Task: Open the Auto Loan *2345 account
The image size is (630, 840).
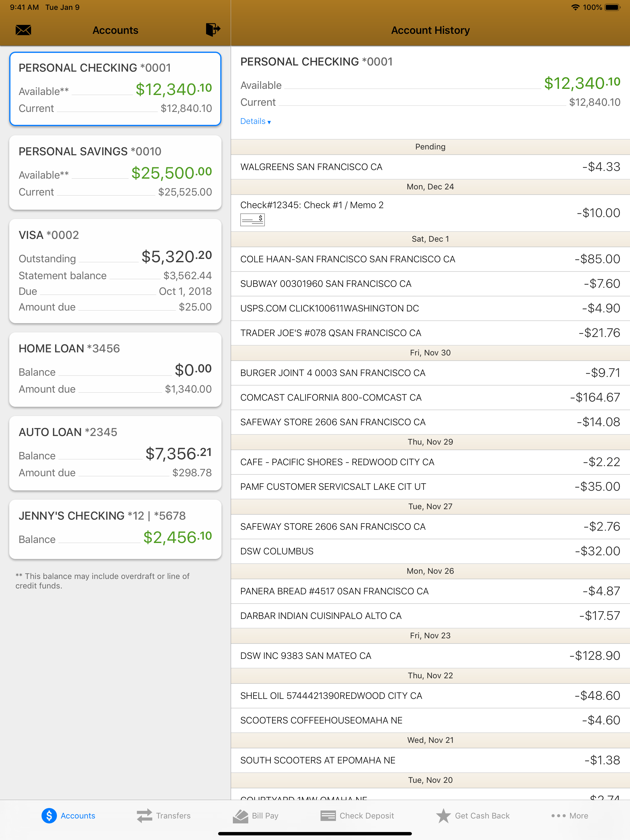Action: pos(115,453)
